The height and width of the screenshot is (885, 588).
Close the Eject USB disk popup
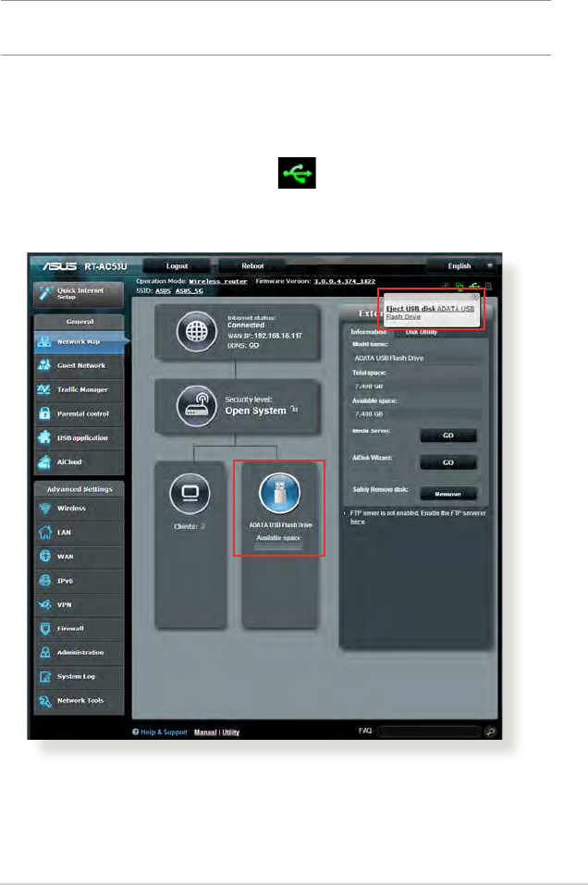click(x=476, y=296)
